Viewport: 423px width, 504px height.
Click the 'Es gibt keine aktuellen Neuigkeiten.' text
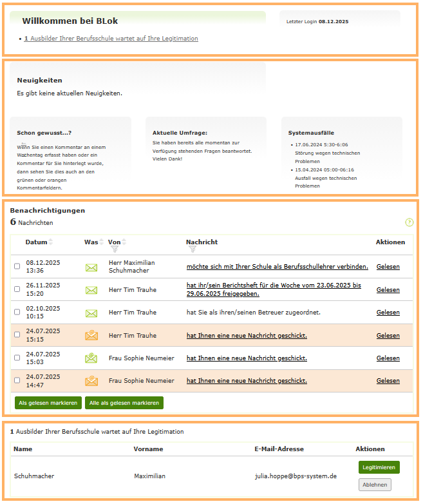[70, 93]
